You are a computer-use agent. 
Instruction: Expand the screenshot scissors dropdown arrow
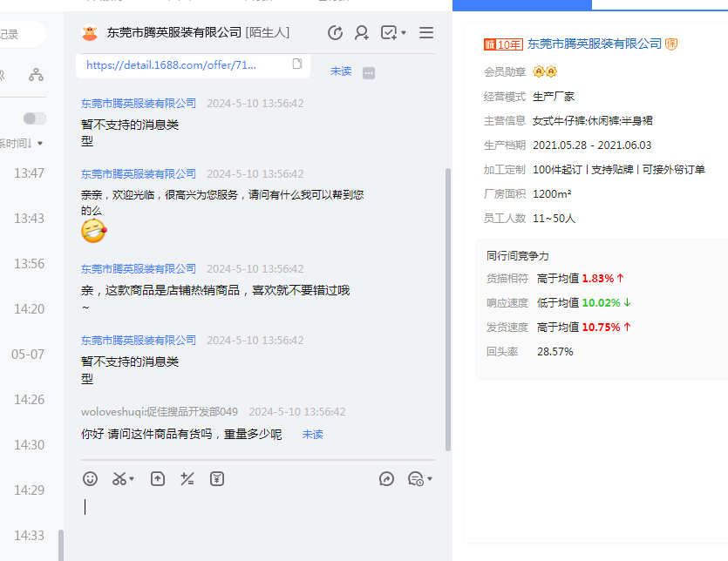click(133, 479)
